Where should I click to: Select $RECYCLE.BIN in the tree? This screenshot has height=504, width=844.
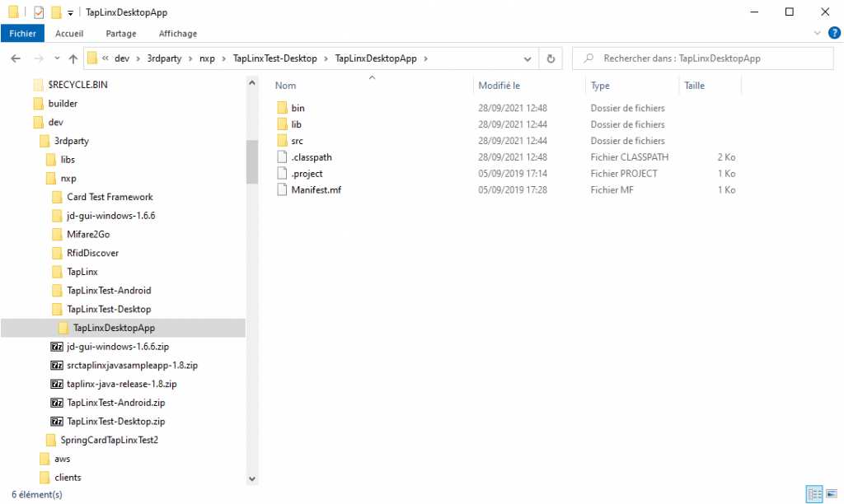click(77, 85)
